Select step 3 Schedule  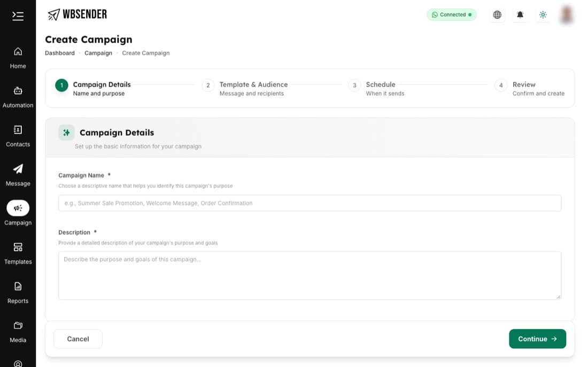pyautogui.click(x=376, y=89)
